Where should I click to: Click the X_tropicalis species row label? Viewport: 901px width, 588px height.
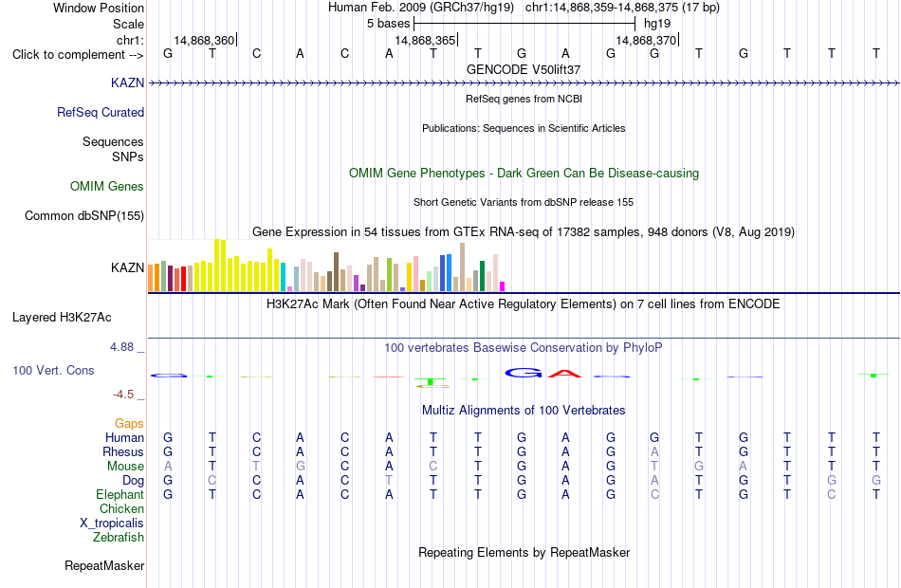(x=112, y=524)
